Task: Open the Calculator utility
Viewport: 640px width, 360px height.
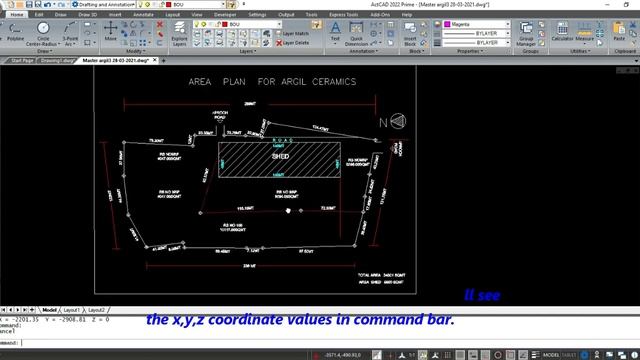Action: [562, 31]
